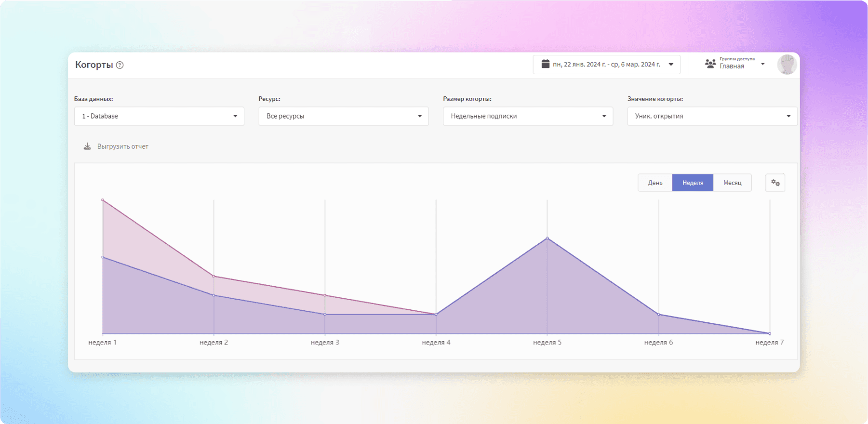
Task: Open the Уник. открытия value dropdown
Action: [712, 116]
